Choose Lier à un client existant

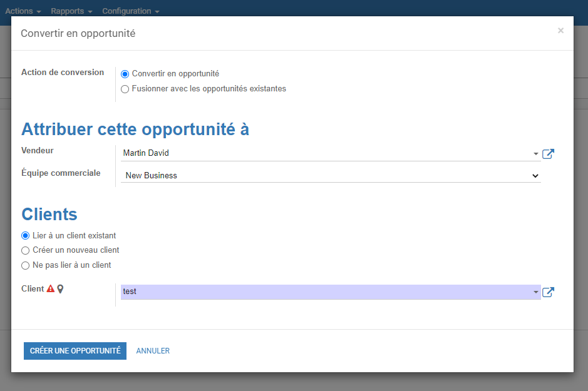click(25, 236)
